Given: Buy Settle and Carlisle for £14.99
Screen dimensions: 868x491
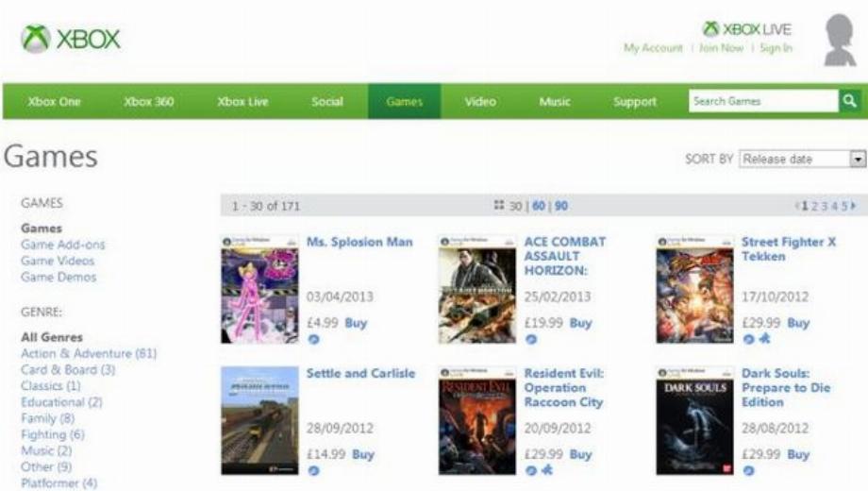Looking at the screenshot, I should 363,454.
